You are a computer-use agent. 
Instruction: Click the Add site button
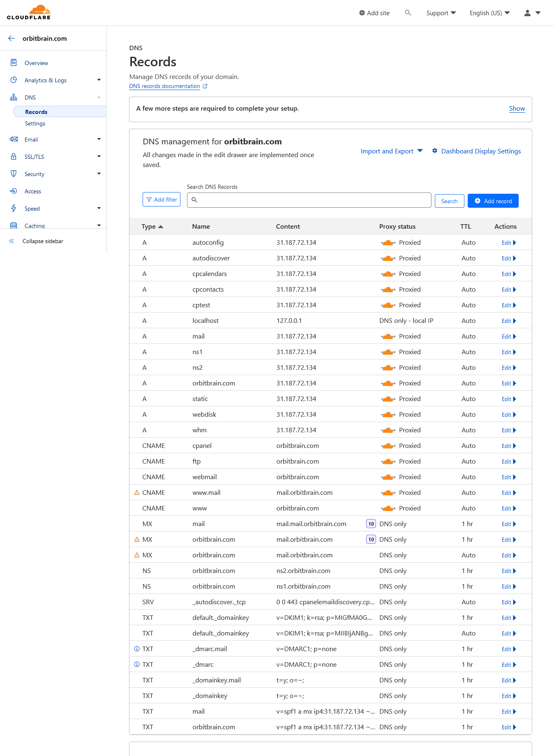click(374, 13)
